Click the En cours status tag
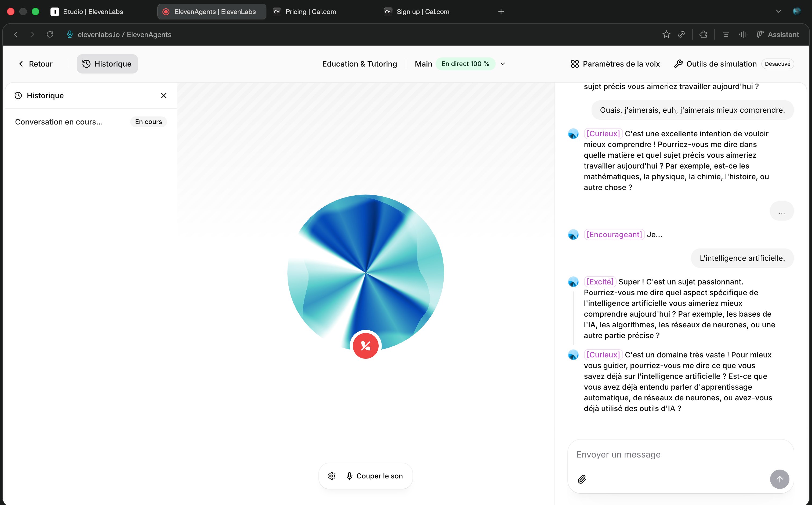This screenshot has height=505, width=812. (148, 122)
